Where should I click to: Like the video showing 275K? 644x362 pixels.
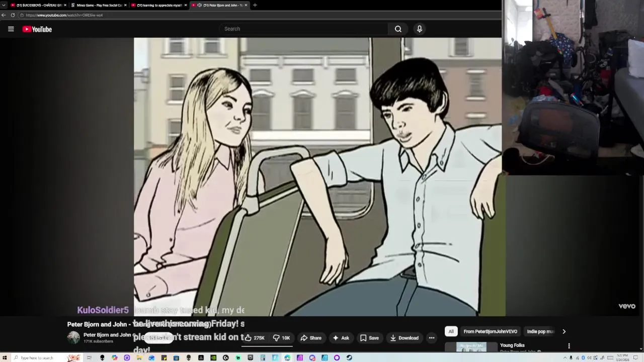tap(255, 338)
